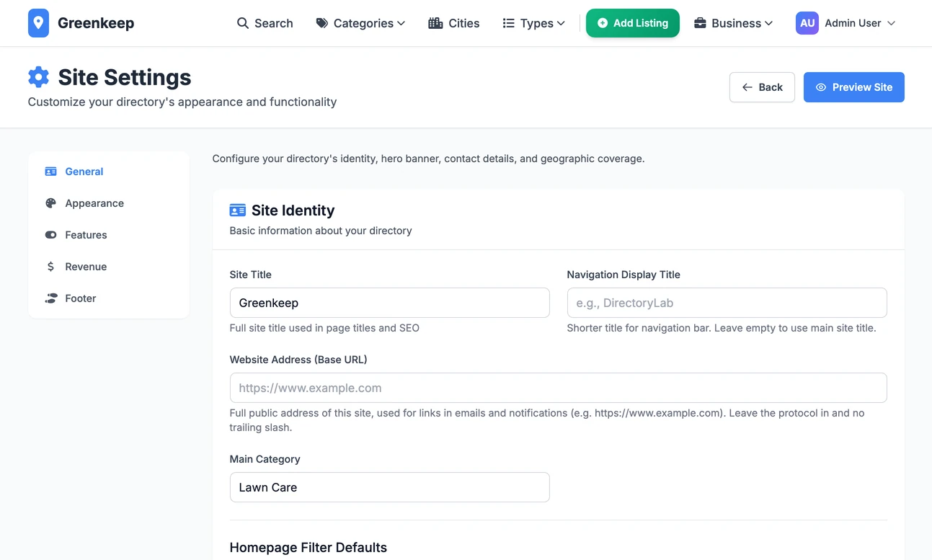This screenshot has height=560, width=932.
Task: Open the Cities link in navigation
Action: click(x=454, y=23)
